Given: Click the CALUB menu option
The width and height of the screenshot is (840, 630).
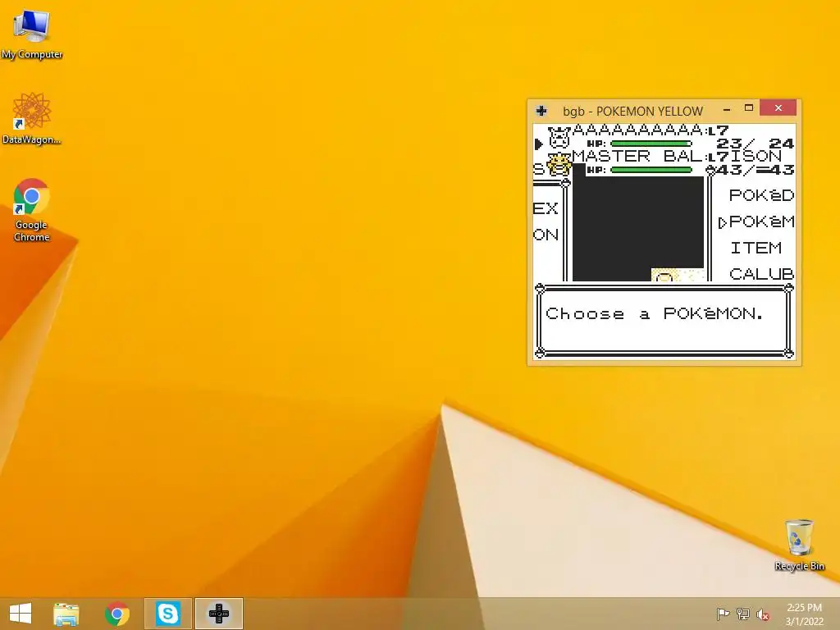Looking at the screenshot, I should [761, 274].
